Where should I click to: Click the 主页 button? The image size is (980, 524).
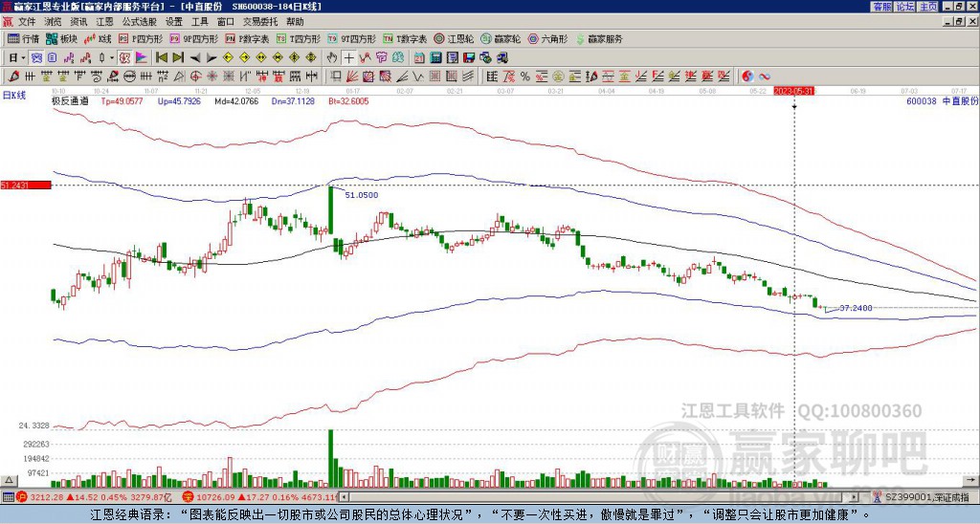point(928,7)
